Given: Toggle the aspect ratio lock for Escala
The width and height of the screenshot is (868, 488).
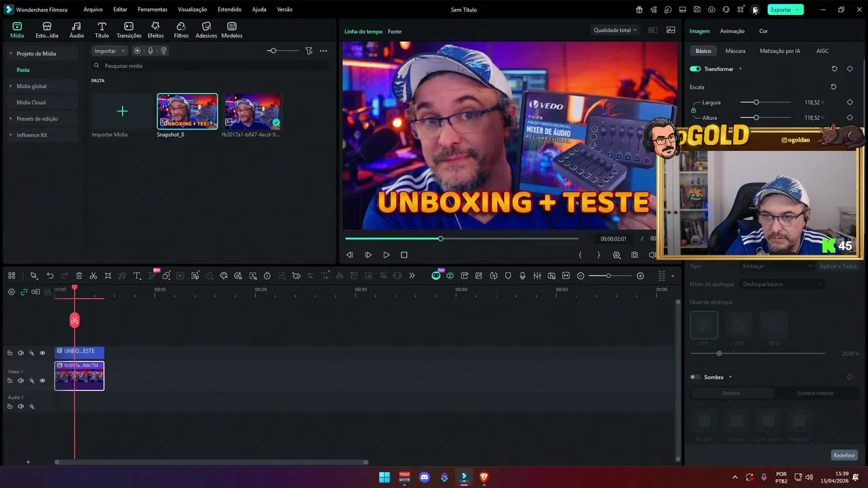Looking at the screenshot, I should (x=693, y=110).
